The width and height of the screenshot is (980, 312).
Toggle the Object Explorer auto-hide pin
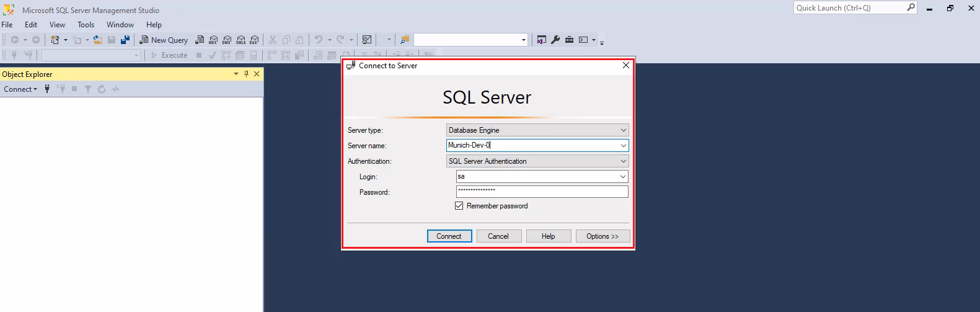[x=246, y=74]
